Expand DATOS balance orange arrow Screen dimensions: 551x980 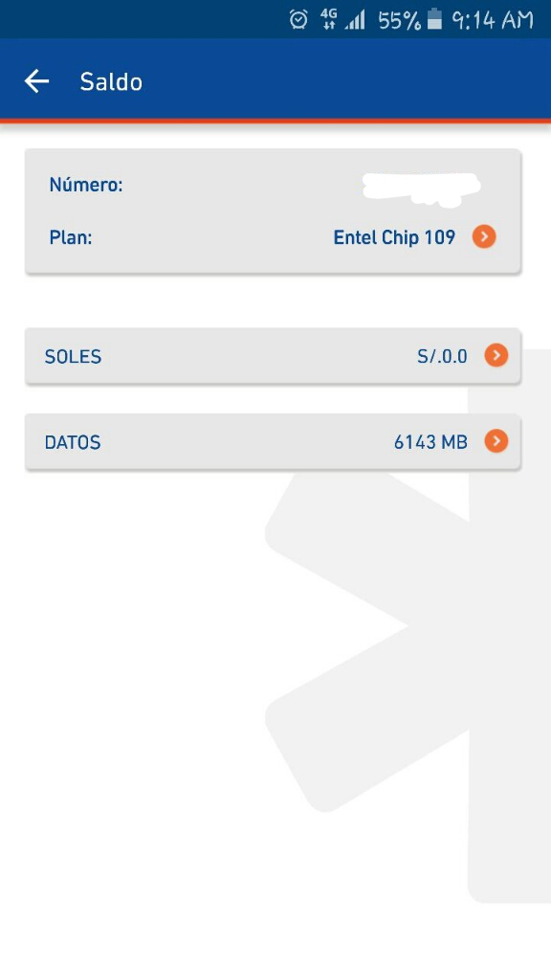pyautogui.click(x=496, y=441)
